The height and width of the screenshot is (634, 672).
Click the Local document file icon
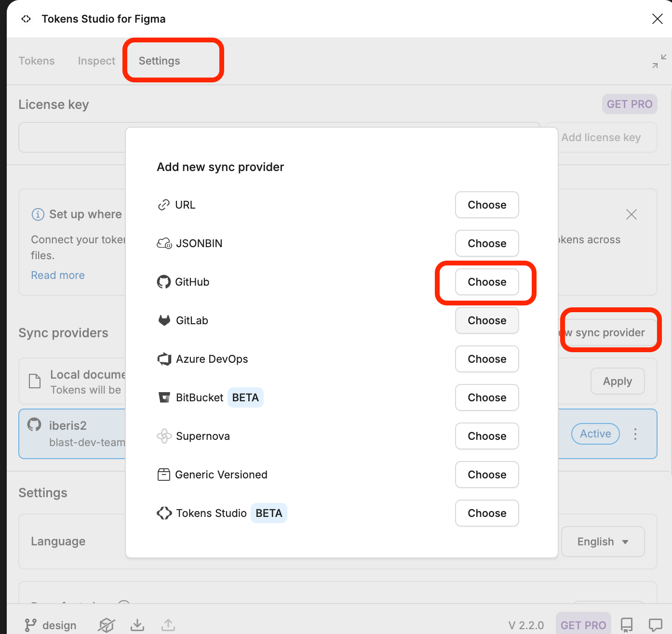(x=35, y=381)
